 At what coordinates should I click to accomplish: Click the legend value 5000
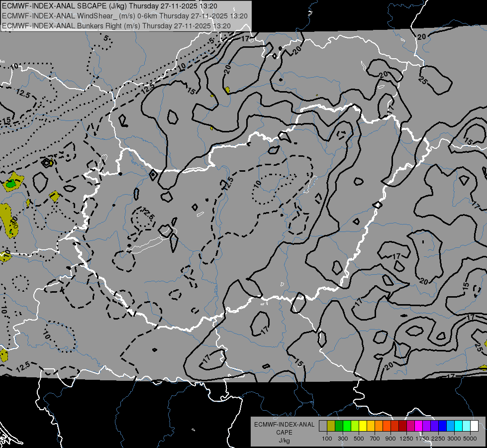point(470,439)
